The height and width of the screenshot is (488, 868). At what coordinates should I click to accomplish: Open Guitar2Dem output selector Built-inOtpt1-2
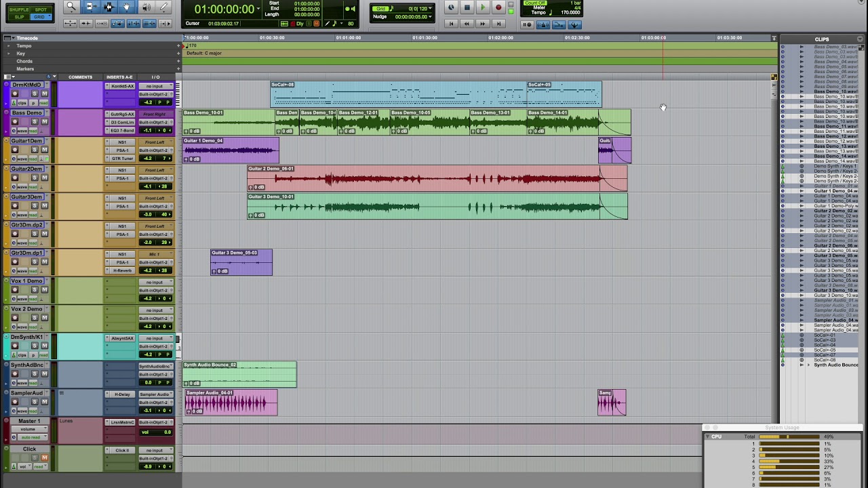click(x=154, y=178)
